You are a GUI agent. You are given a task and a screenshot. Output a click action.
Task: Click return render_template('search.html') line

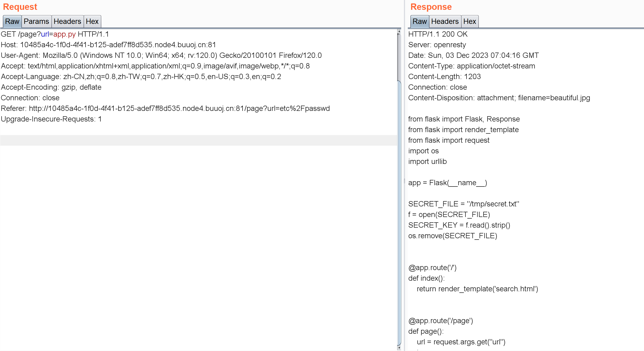click(477, 289)
